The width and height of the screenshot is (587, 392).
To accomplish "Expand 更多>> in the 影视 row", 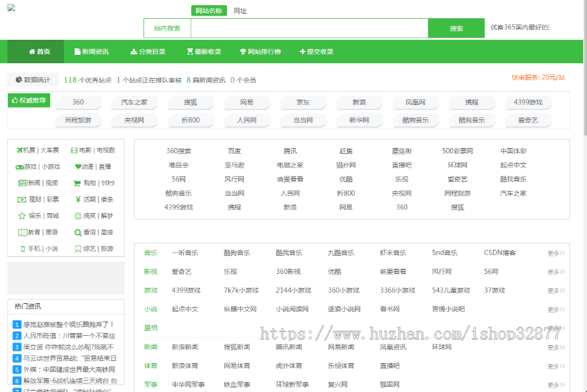I will click(x=556, y=272).
